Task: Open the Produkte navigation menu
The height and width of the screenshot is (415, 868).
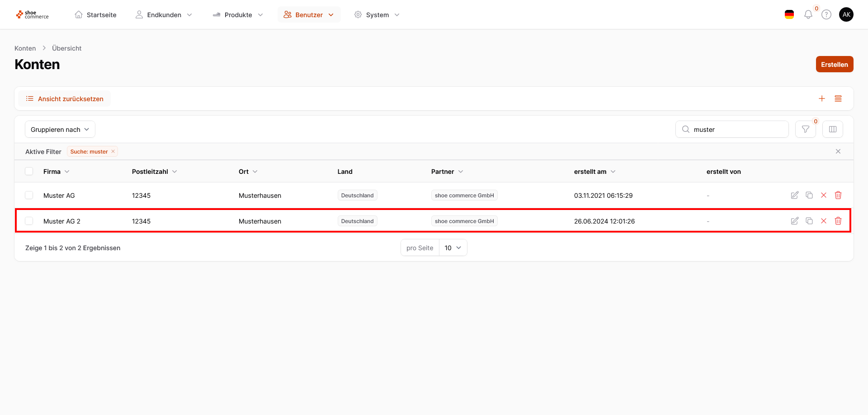Action: click(238, 14)
